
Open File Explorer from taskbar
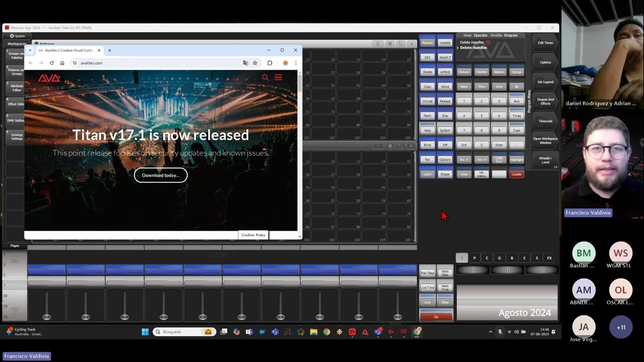click(x=313, y=332)
